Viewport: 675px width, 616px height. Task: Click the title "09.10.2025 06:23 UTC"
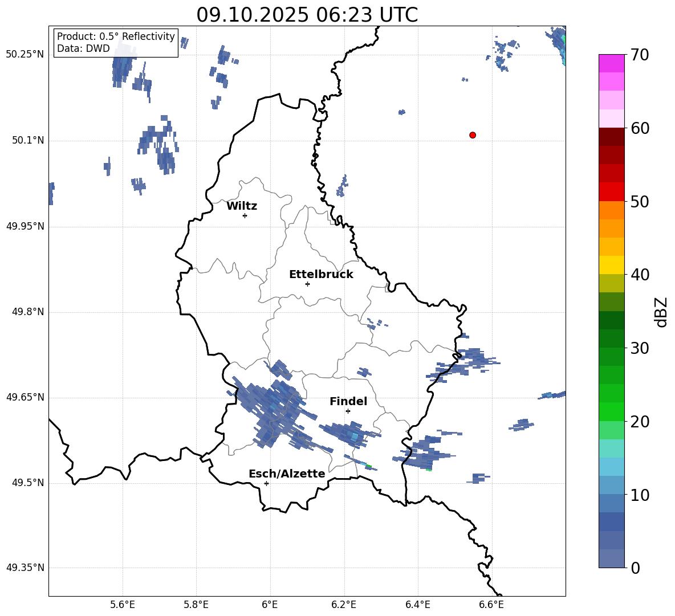[307, 15]
